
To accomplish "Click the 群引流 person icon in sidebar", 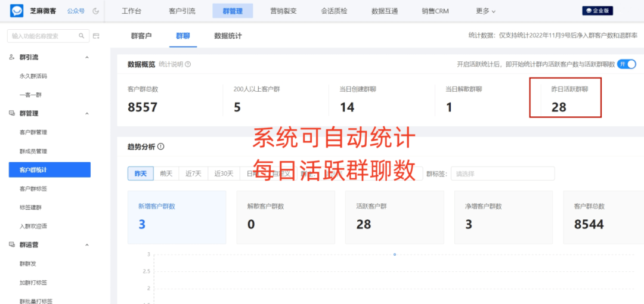I will [12, 57].
